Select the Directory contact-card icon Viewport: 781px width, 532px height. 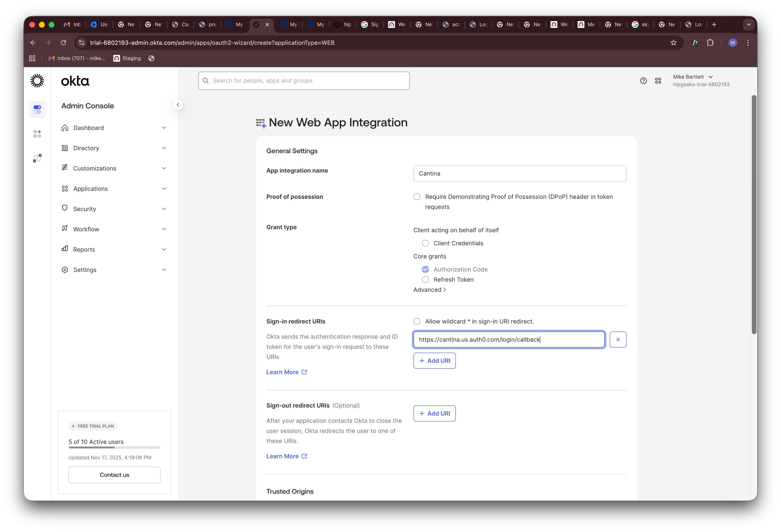(65, 148)
